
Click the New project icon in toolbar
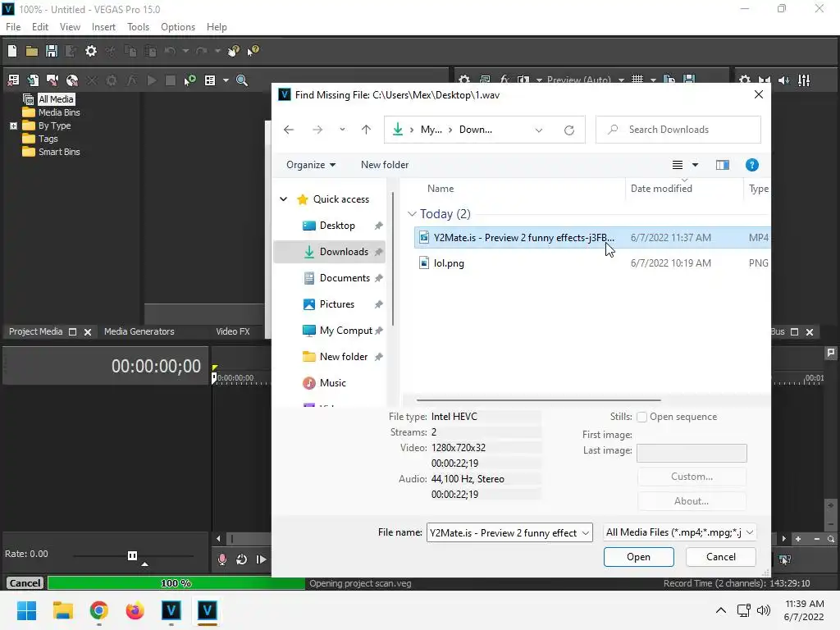pos(12,51)
